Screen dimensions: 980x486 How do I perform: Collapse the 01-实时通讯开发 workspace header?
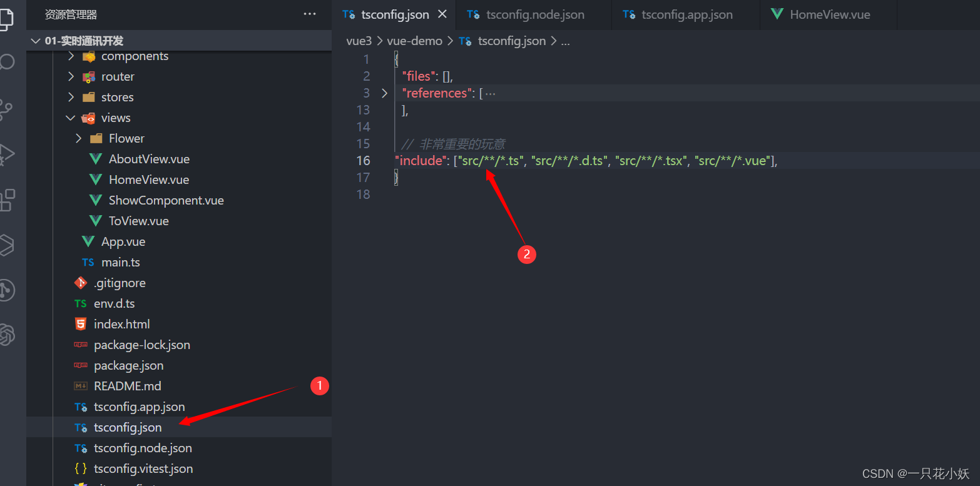pos(36,40)
